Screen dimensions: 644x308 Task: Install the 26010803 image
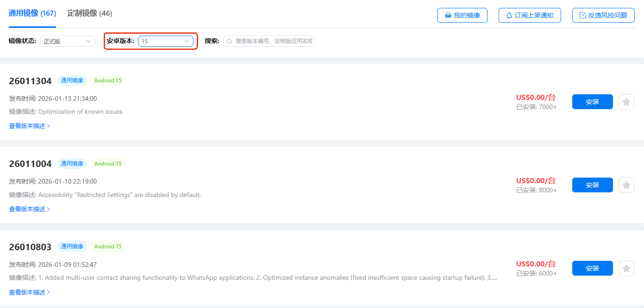point(592,268)
